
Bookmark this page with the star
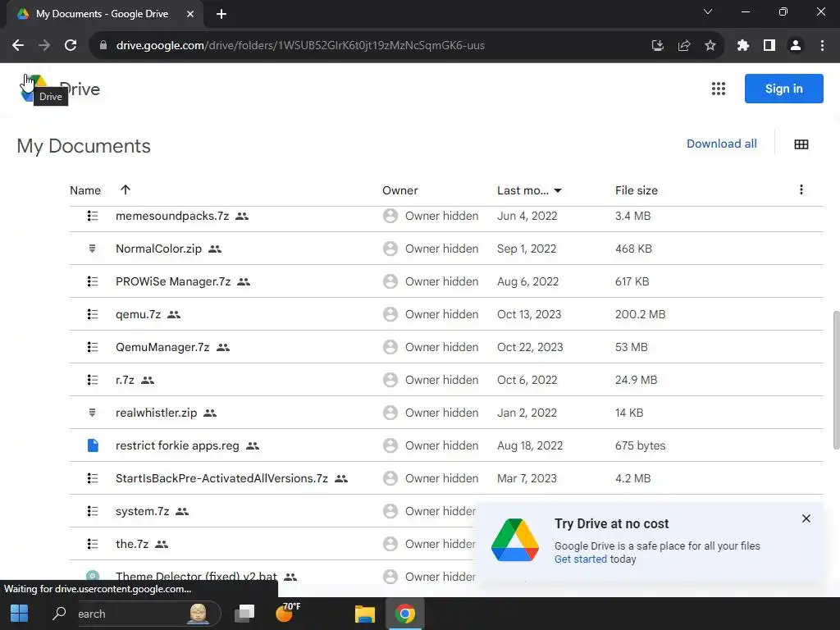click(710, 46)
